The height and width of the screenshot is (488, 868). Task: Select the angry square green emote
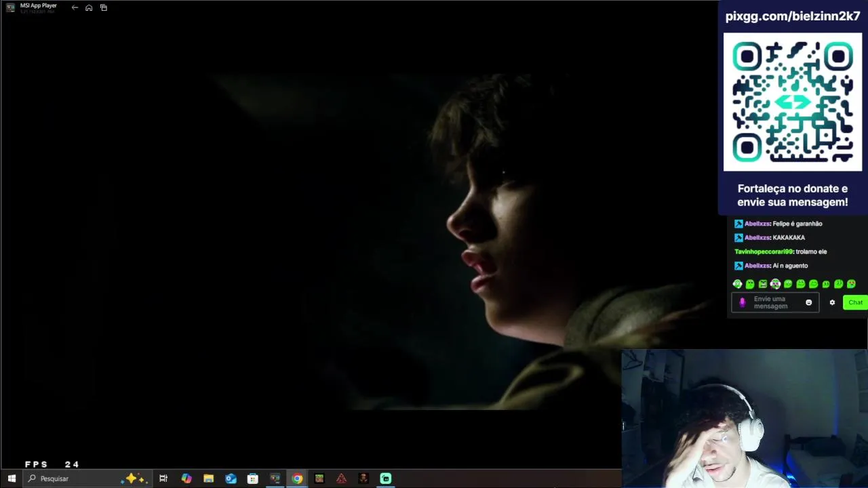(x=763, y=284)
